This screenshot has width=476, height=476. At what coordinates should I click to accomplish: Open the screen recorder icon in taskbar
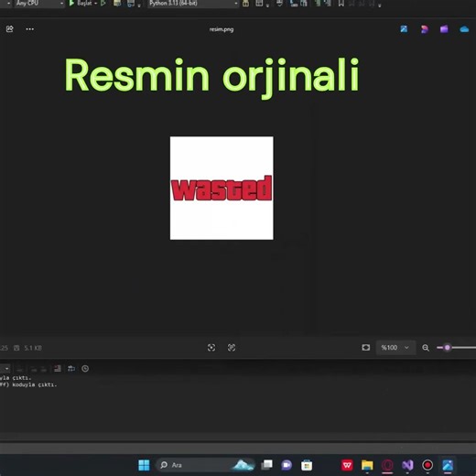[x=427, y=465]
